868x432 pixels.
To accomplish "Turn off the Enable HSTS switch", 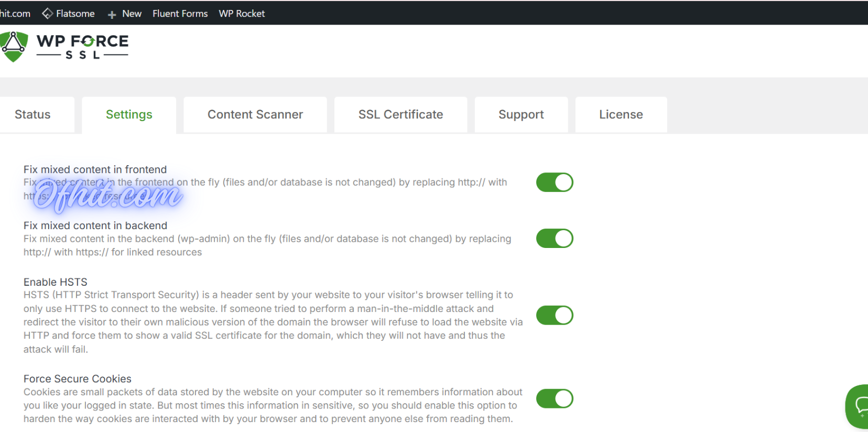I will click(555, 316).
